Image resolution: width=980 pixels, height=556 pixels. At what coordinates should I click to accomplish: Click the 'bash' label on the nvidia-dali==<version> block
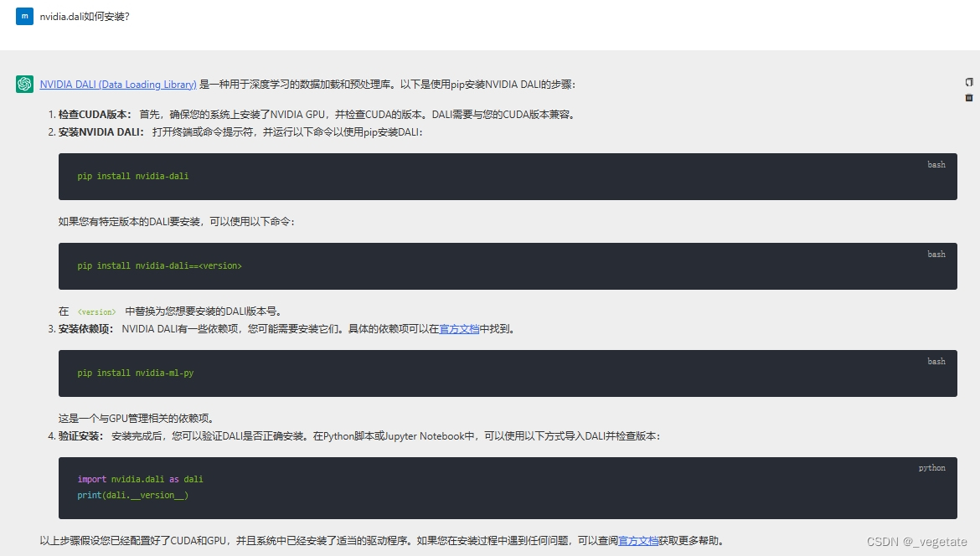click(x=936, y=255)
